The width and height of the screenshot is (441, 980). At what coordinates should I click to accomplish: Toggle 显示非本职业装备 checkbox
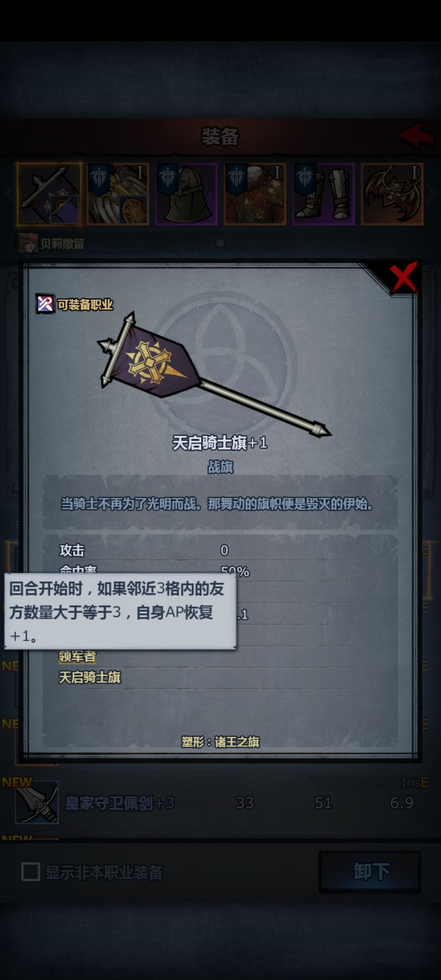point(31,872)
